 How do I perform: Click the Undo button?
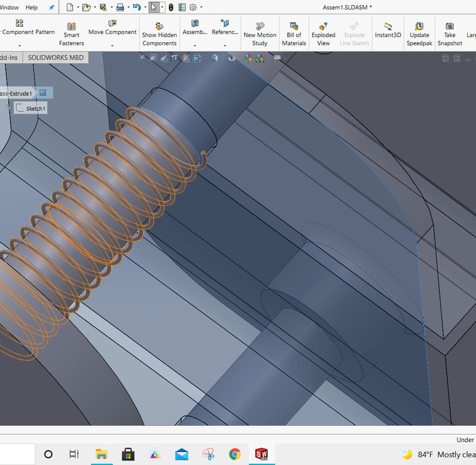tap(136, 7)
